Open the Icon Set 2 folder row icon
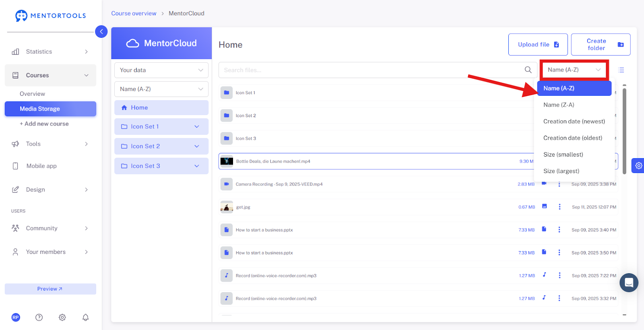 tap(227, 115)
